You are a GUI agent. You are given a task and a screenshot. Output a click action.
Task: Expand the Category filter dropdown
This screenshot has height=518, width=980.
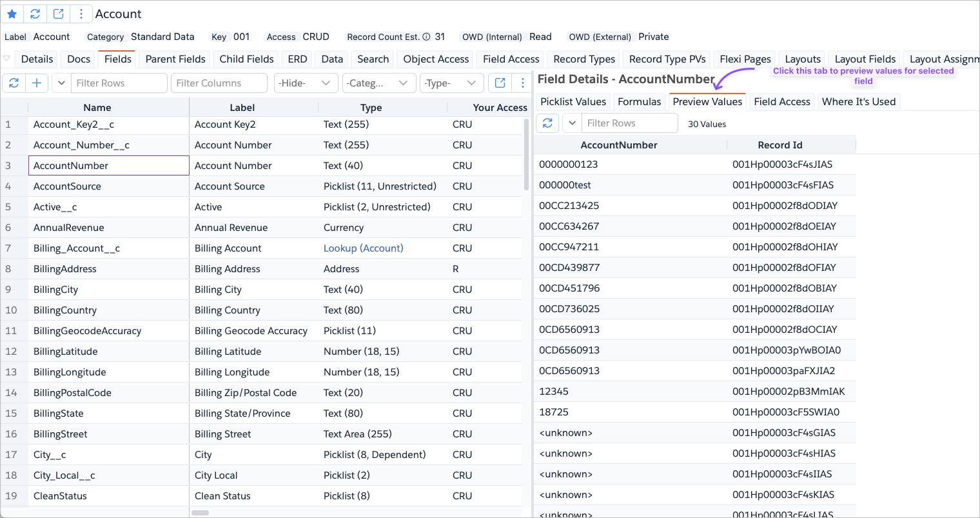coord(378,83)
